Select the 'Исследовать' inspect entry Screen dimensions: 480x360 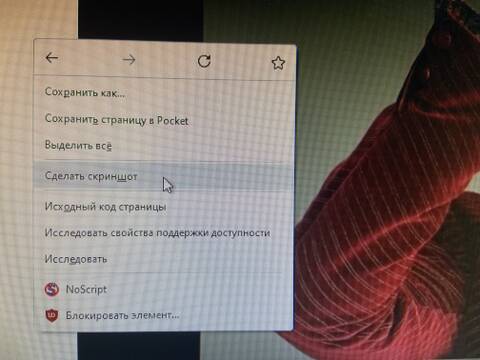coord(76,259)
